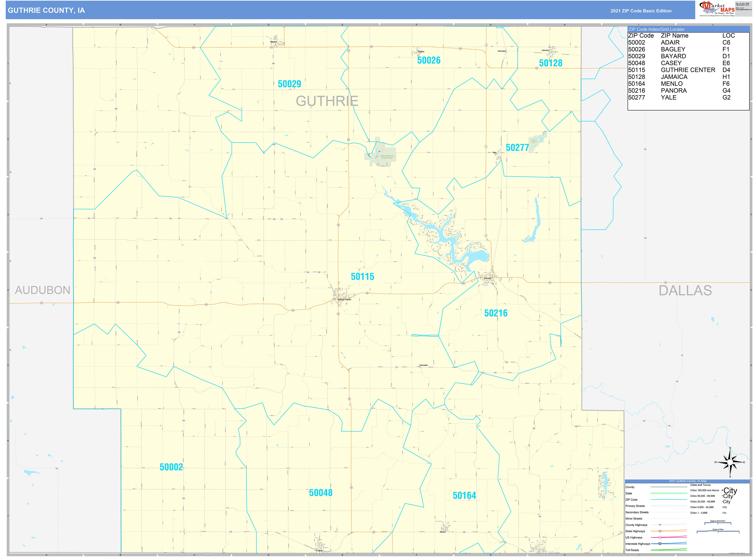756x557 pixels.
Task: Click the Interstate Highways shield icon in legend
Action: click(660, 544)
